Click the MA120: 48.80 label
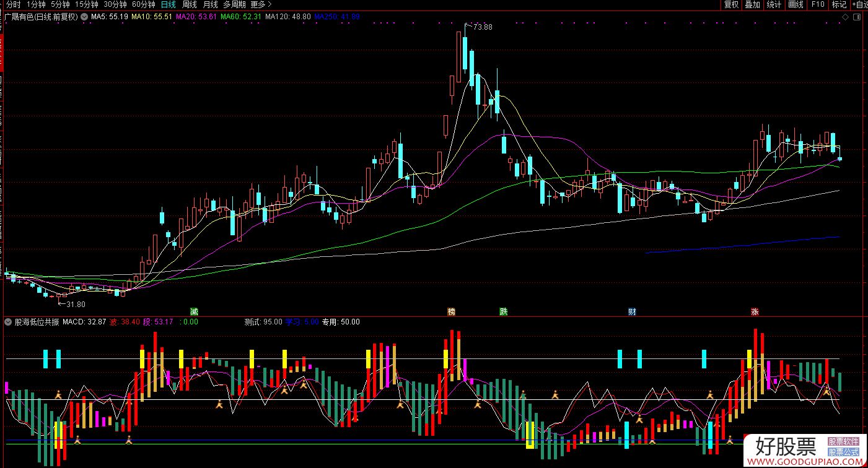868x468 pixels. 288,17
